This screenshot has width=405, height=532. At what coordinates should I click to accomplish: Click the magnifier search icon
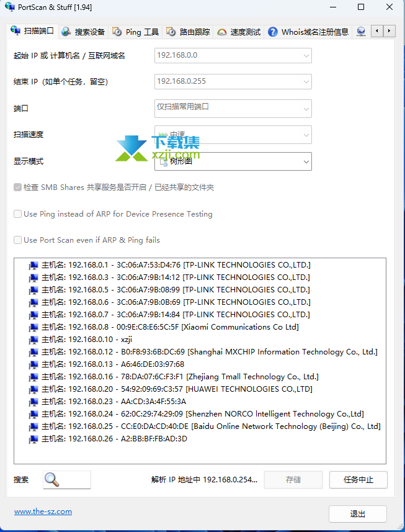(52, 480)
